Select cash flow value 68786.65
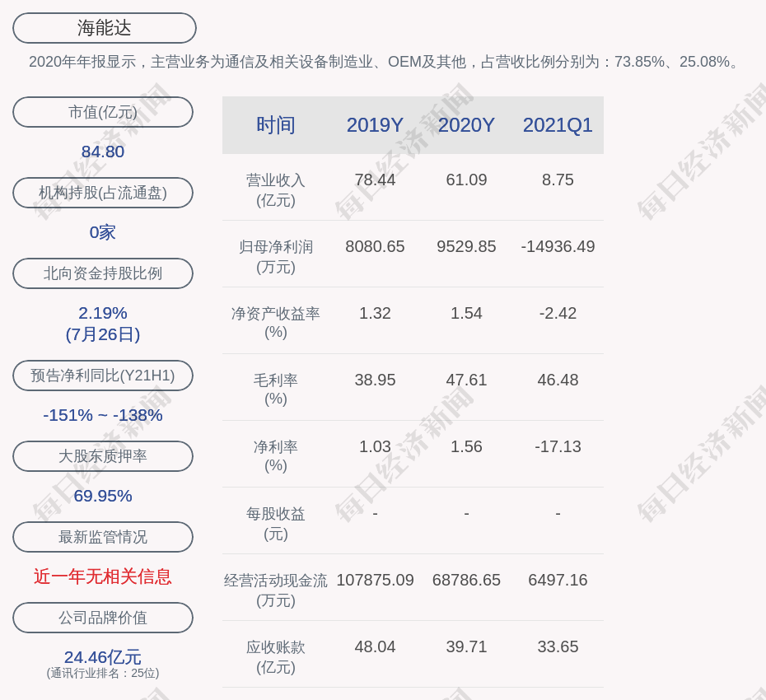The height and width of the screenshot is (700, 766). pyautogui.click(x=466, y=581)
